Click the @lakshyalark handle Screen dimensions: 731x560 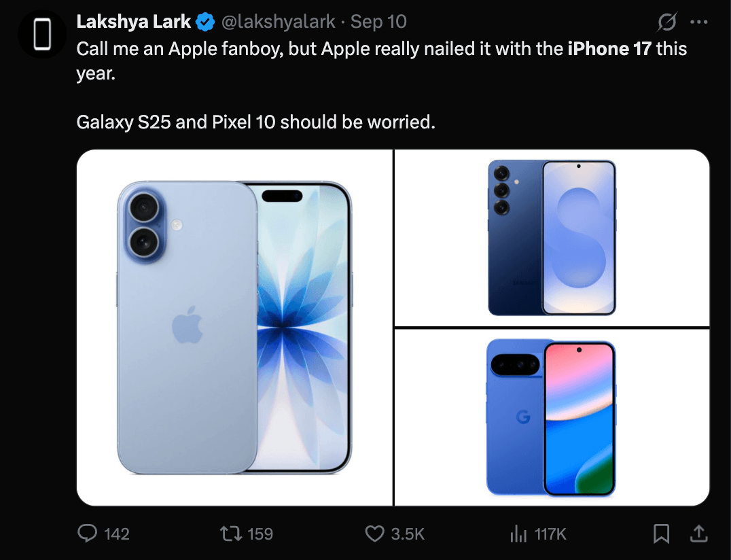pyautogui.click(x=279, y=21)
